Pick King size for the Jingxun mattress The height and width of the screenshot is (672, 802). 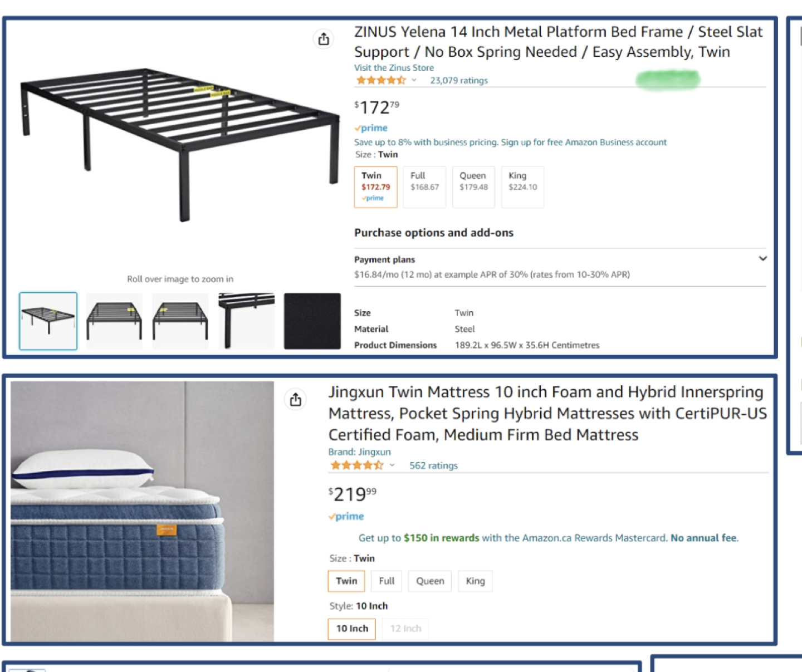pos(475,581)
